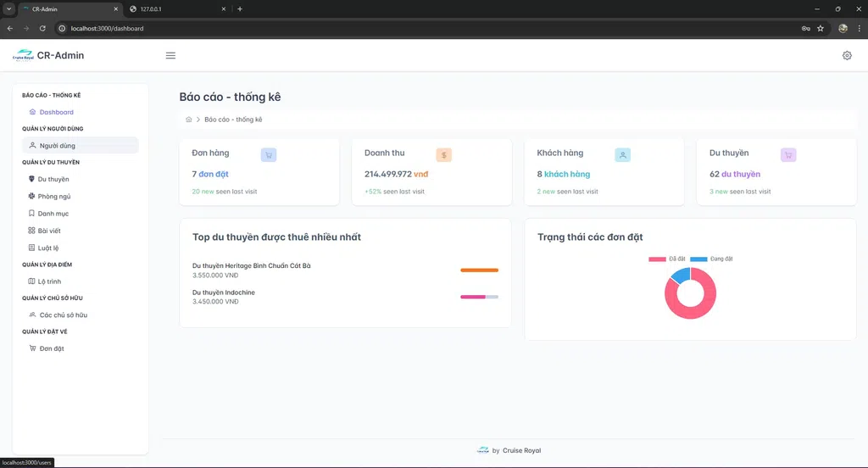Open the browser three-dot menu
Image resolution: width=868 pixels, height=468 pixels.
tap(860, 28)
